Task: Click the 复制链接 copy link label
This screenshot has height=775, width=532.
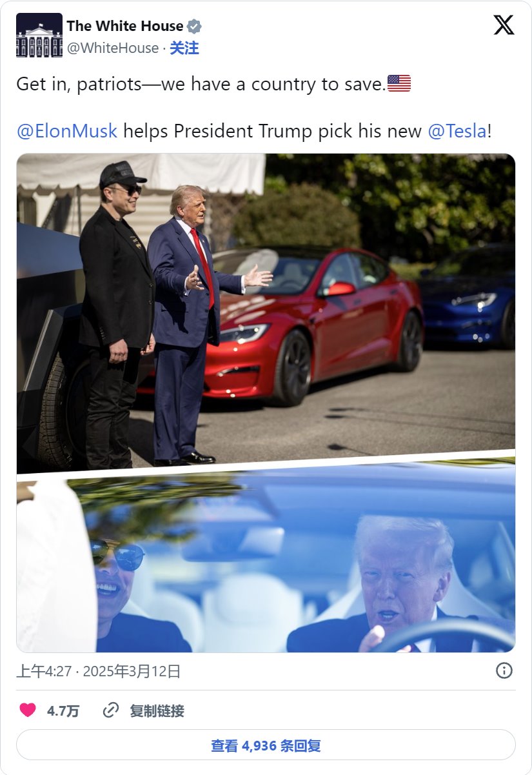Action: coord(157,710)
